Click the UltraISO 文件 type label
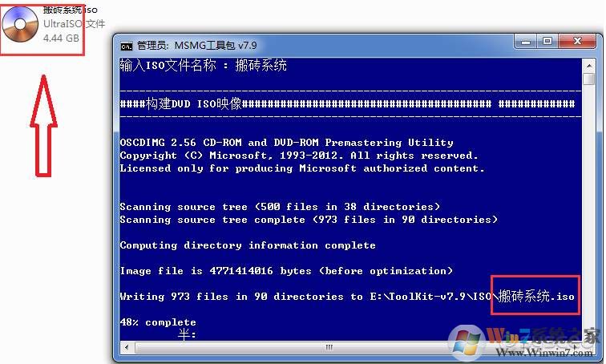This screenshot has width=606, height=364. point(74,24)
